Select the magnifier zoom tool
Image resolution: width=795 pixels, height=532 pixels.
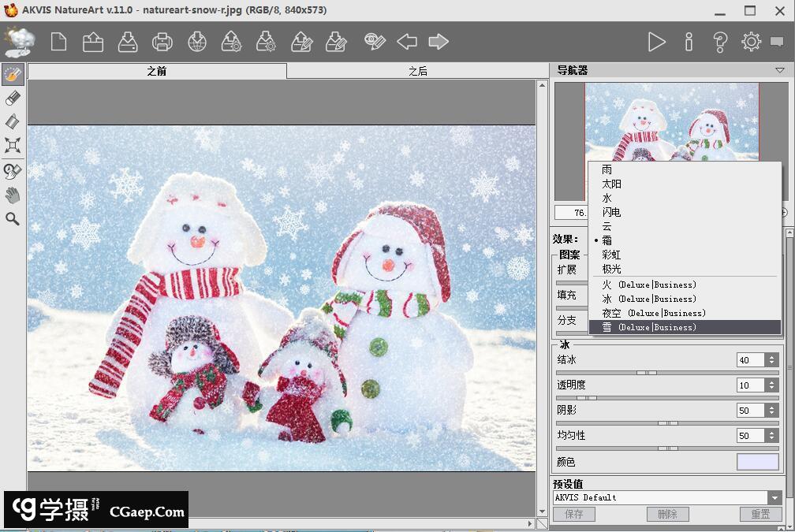click(x=13, y=219)
